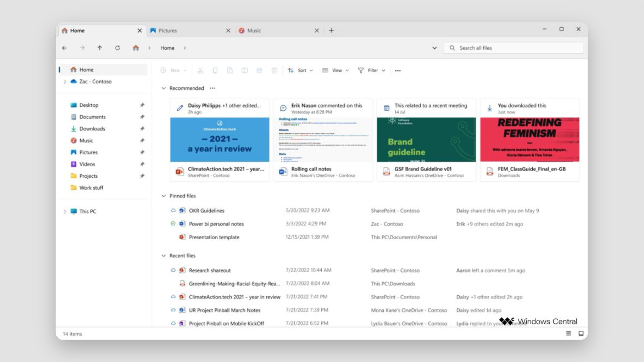This screenshot has width=644, height=362.
Task: Click the synced checkmark for Power bi personal notes
Action: [x=173, y=224]
